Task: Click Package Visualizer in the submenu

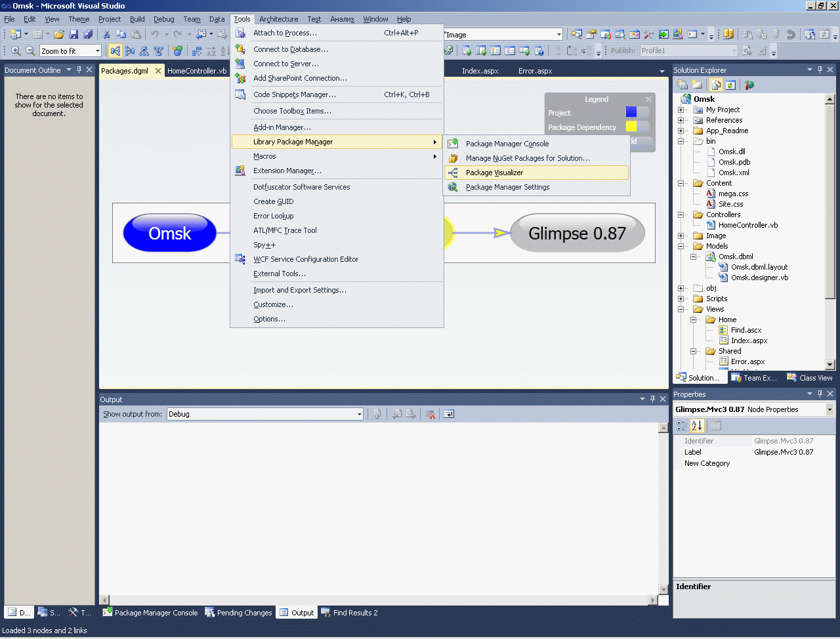Action: click(536, 173)
